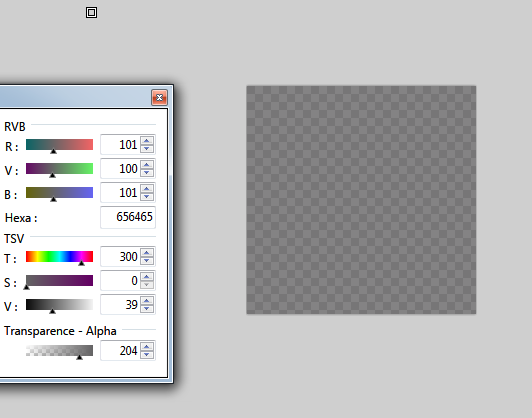
Task: Click the gray checkered color preview
Action: point(361,200)
